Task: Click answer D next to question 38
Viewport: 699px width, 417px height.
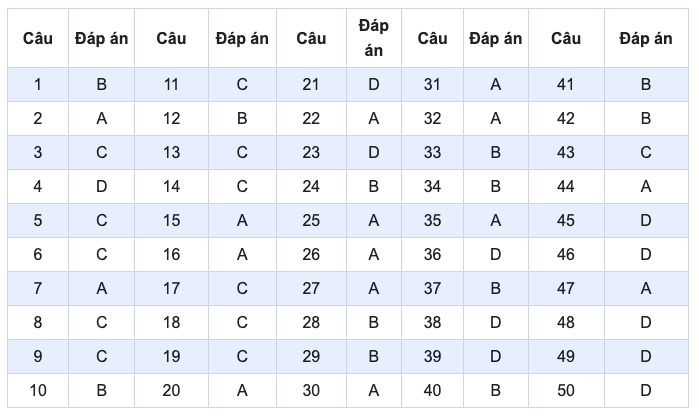Action: [495, 323]
